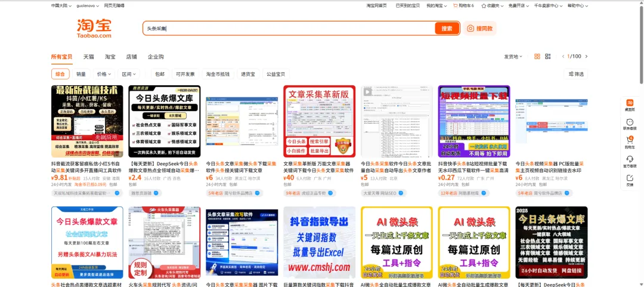
Task: Click the Taobao logo
Action: (94, 29)
